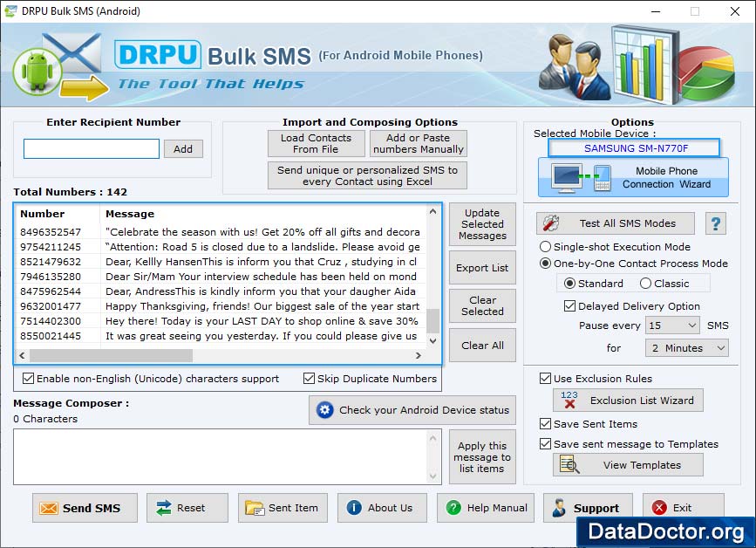This screenshot has width=756, height=548.
Task: Open the 2 Minutes duration dropdown
Action: [x=686, y=348]
